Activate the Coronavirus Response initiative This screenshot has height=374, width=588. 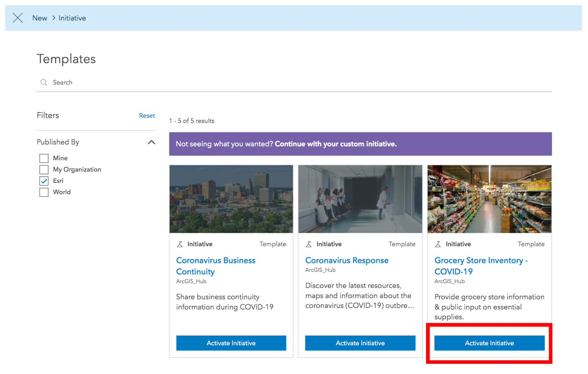(x=360, y=343)
